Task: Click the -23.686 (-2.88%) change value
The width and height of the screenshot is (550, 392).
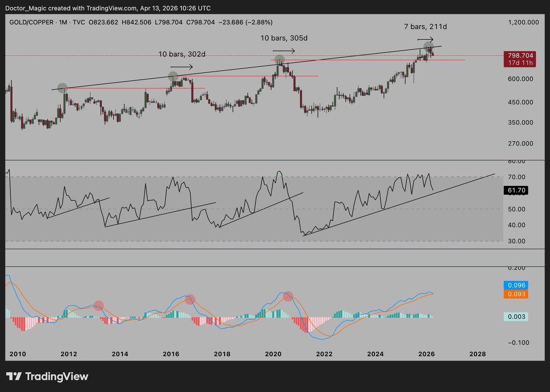Action: point(246,22)
